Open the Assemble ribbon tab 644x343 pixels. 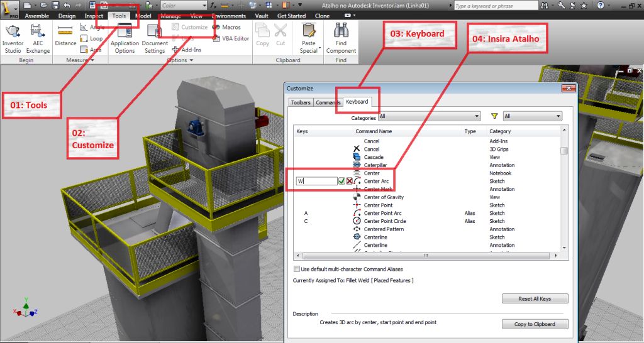[x=36, y=16]
